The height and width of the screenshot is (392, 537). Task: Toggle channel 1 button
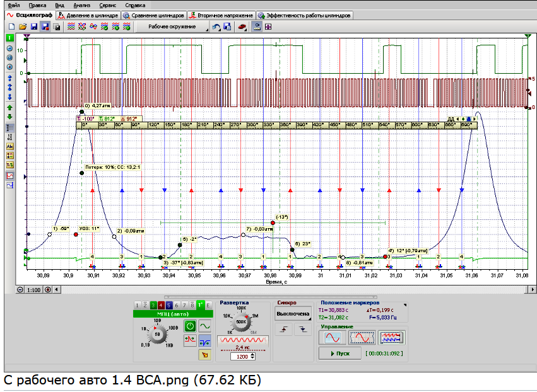(137, 305)
